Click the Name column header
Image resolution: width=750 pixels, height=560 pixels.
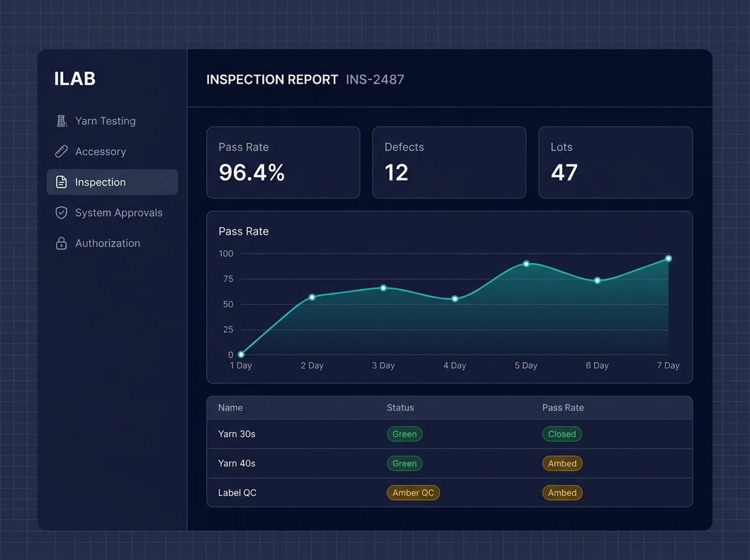coord(230,408)
